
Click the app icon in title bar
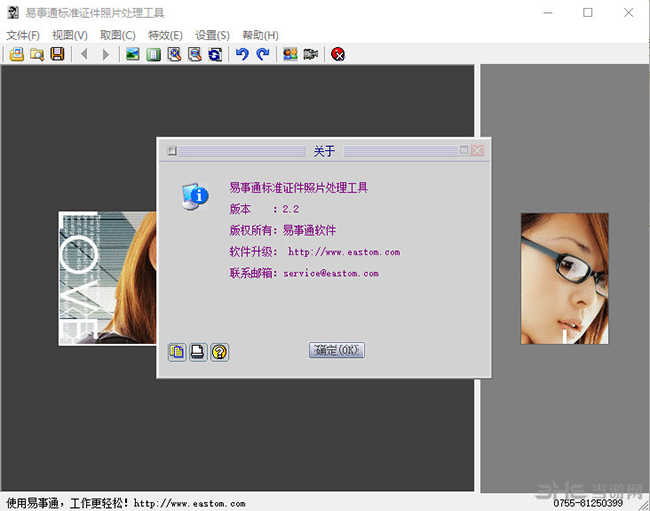13,13
